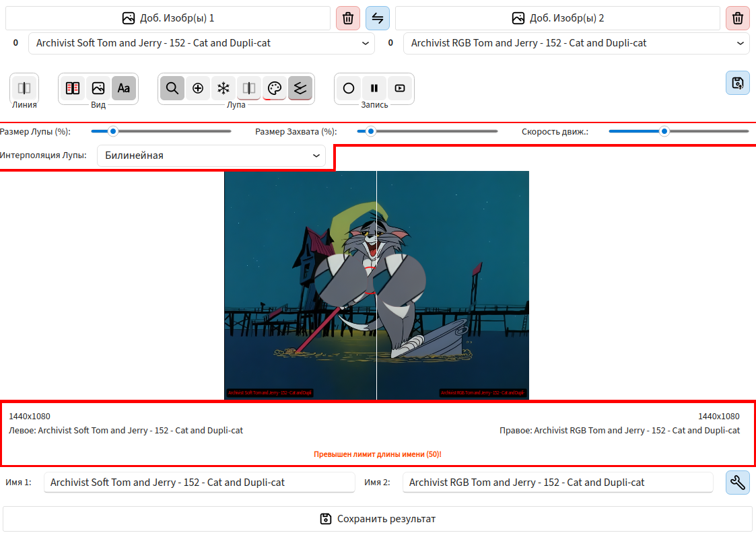Swap the two images with the arrows icon

[378, 18]
